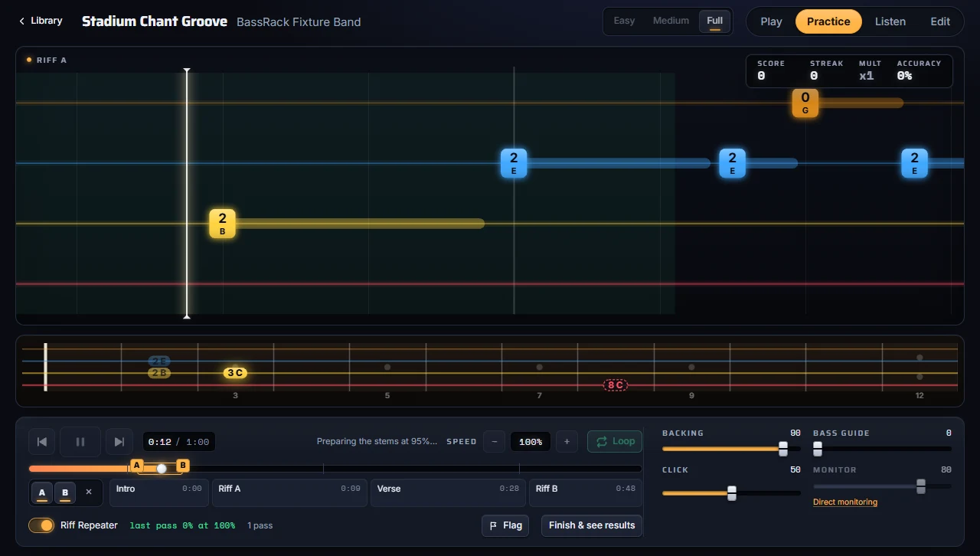Click the 3 C fretboard marker
980x556 pixels.
pos(235,373)
